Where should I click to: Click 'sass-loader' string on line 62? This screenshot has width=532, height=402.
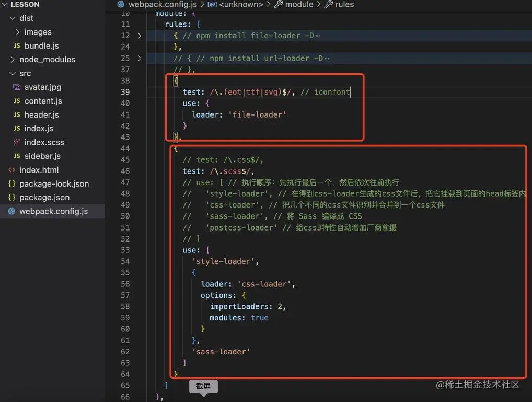(x=221, y=352)
